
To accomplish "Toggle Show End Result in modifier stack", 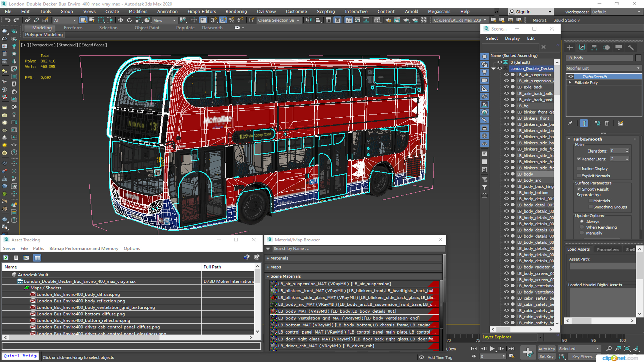I will (584, 123).
